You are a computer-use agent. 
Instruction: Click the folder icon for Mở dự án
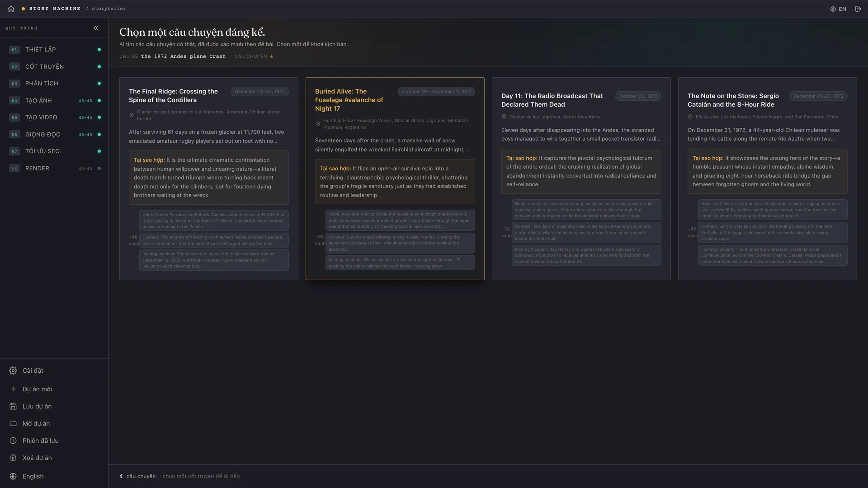(x=13, y=423)
